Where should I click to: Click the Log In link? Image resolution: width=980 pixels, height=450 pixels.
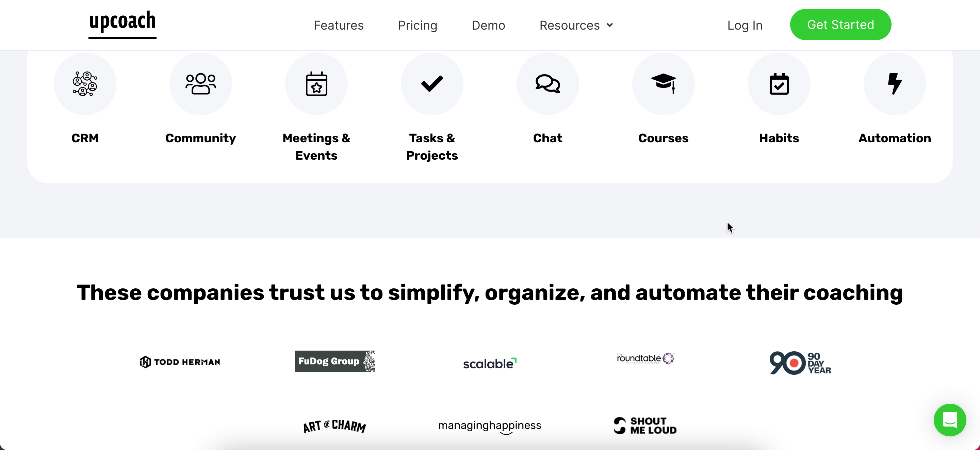click(745, 25)
